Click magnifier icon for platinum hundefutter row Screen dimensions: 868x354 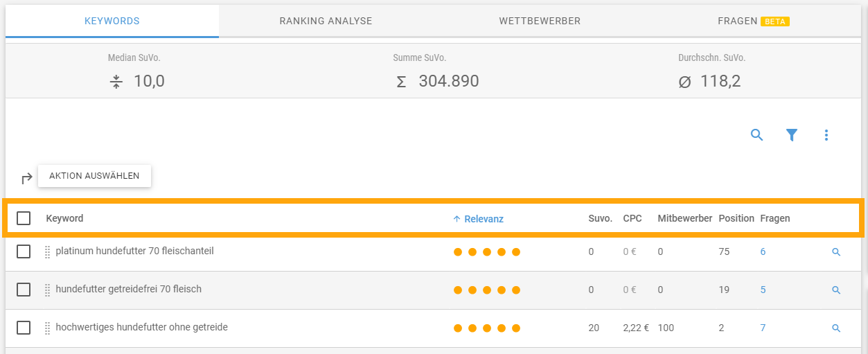836,252
